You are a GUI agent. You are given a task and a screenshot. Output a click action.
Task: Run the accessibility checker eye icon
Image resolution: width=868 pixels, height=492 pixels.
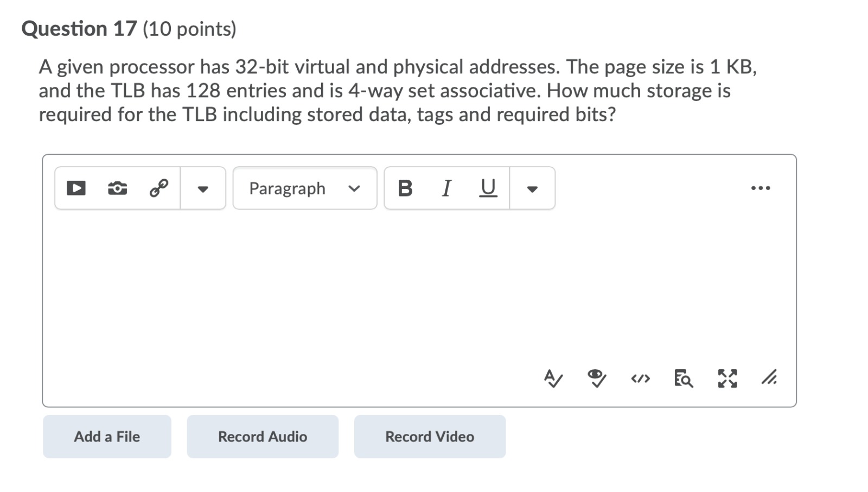pyautogui.click(x=597, y=379)
